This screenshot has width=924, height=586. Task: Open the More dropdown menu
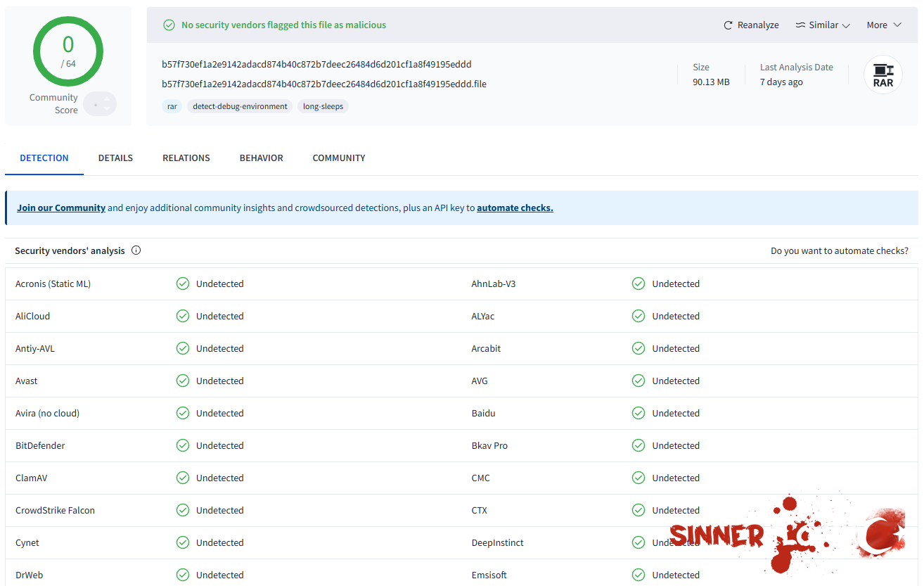[883, 25]
